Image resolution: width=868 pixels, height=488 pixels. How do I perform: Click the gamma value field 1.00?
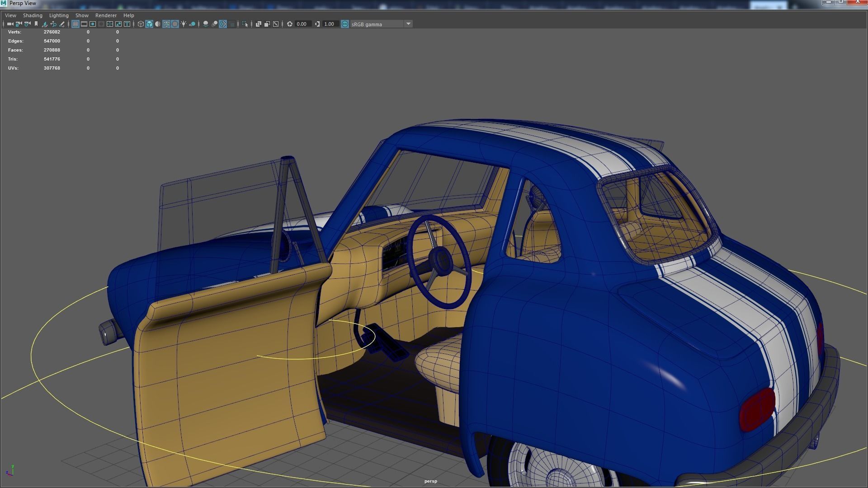(330, 24)
